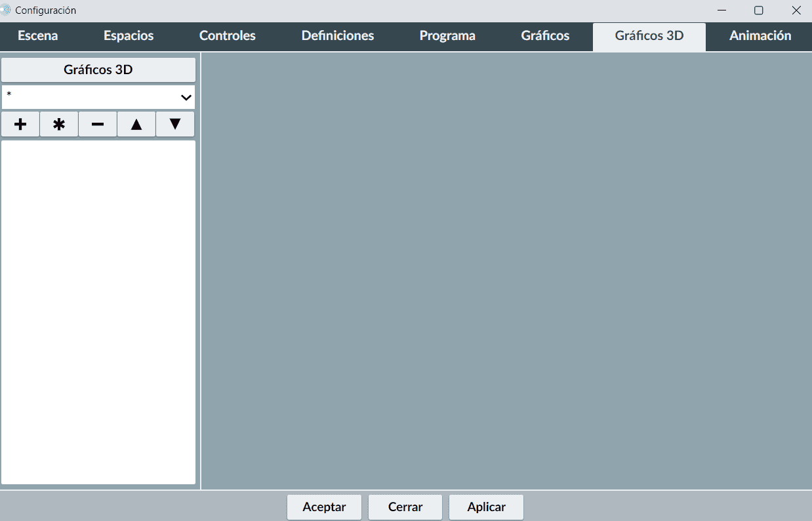The height and width of the screenshot is (521, 812).
Task: Click inside the empty graphics list box
Action: pyautogui.click(x=98, y=312)
